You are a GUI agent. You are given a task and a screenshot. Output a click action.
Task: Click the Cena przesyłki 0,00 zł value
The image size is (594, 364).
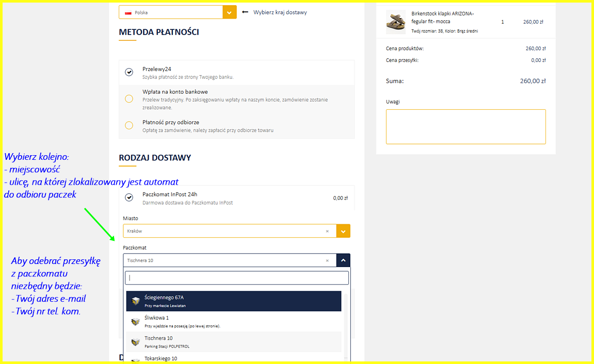(538, 60)
